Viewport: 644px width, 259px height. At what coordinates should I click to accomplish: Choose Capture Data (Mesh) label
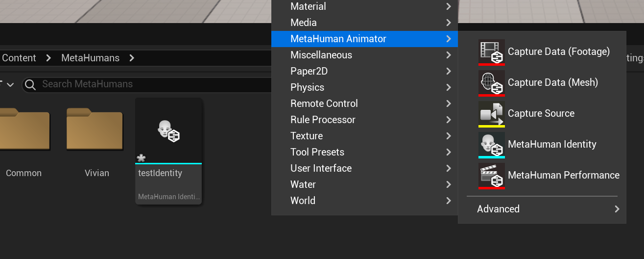click(553, 83)
